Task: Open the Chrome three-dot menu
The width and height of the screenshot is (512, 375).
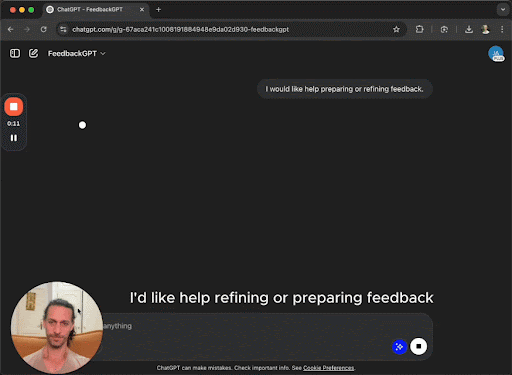Action: [x=502, y=29]
